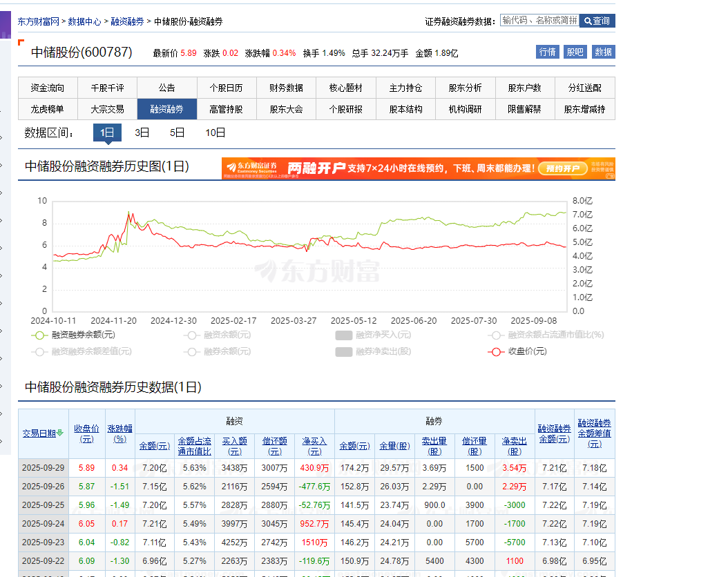This screenshot has width=728, height=577.
Task: Sort by 偿还额(元) header
Action: (275, 446)
